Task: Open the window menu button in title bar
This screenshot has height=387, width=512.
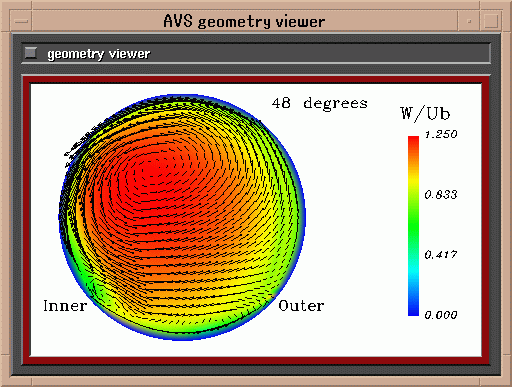Action: pos(22,21)
